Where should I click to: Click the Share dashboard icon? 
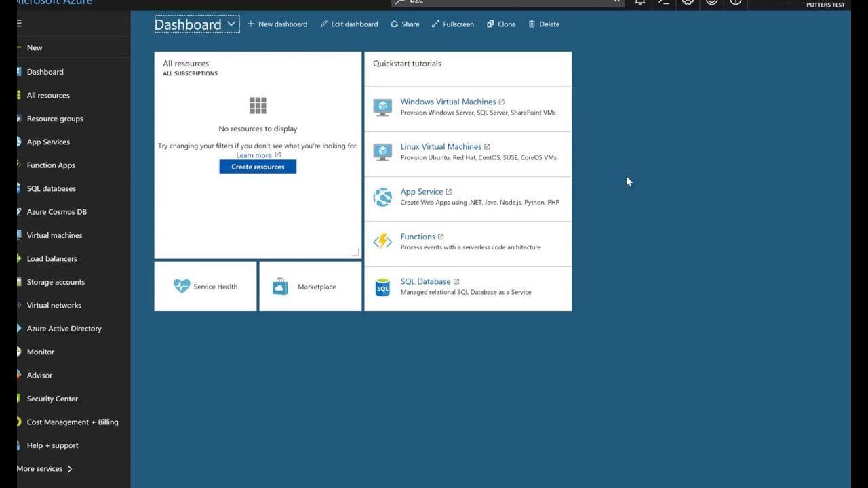click(x=395, y=24)
